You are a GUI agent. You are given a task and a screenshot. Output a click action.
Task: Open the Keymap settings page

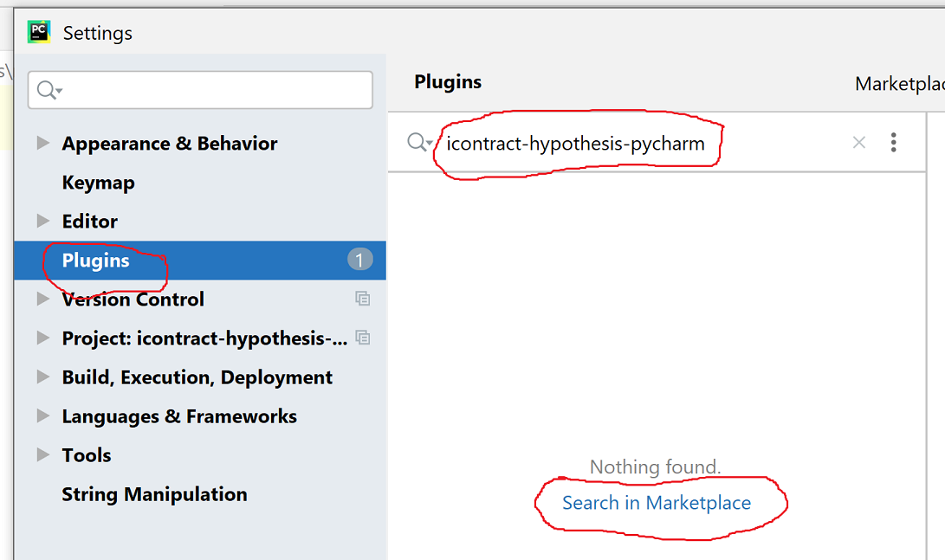(x=98, y=183)
